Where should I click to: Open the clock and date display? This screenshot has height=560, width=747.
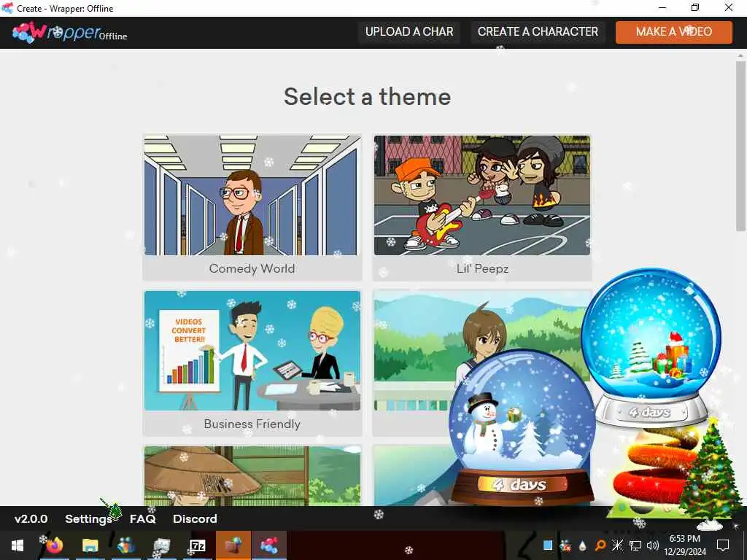pyautogui.click(x=684, y=545)
